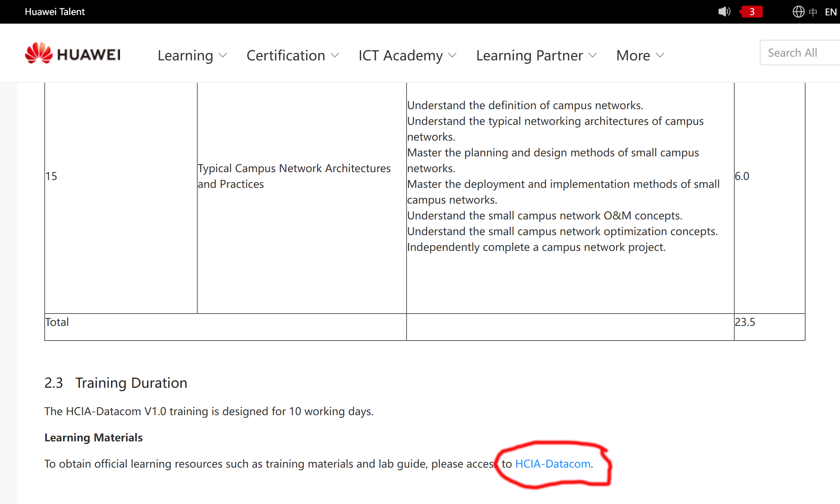Click the 2.3 Training Duration heading
The height and width of the screenshot is (504, 840).
(116, 383)
